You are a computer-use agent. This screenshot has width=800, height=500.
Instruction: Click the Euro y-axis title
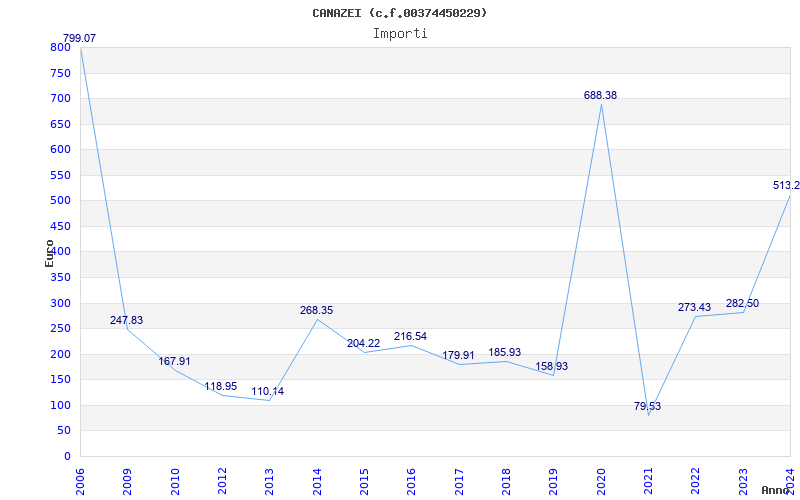[49, 253]
